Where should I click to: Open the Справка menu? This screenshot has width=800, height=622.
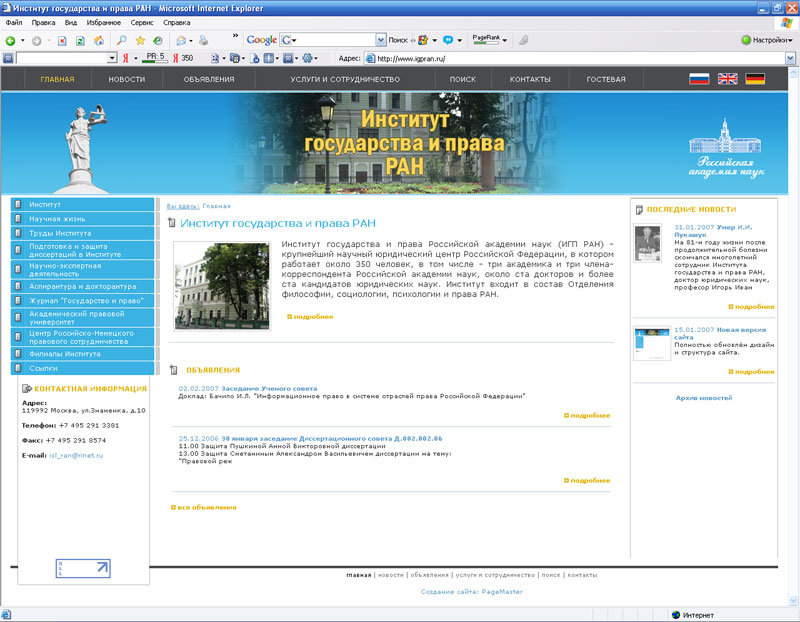click(177, 22)
